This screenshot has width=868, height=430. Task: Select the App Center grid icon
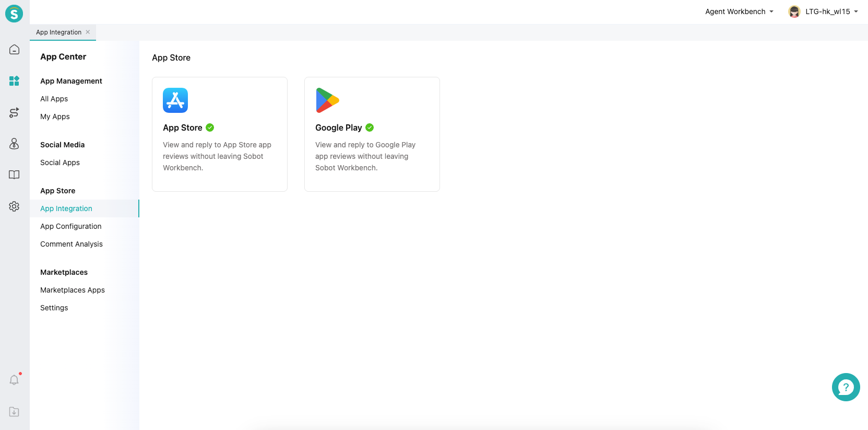[x=14, y=81]
